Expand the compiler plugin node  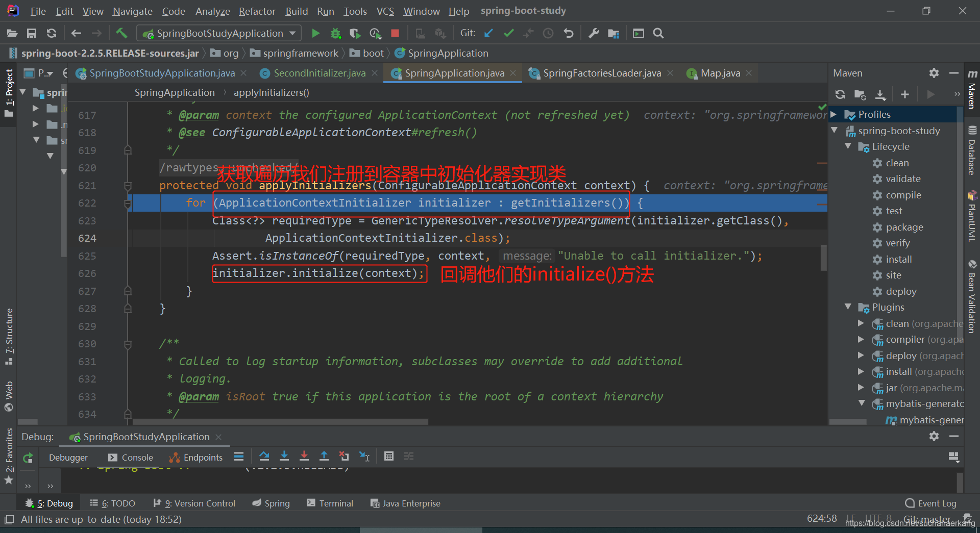point(861,339)
